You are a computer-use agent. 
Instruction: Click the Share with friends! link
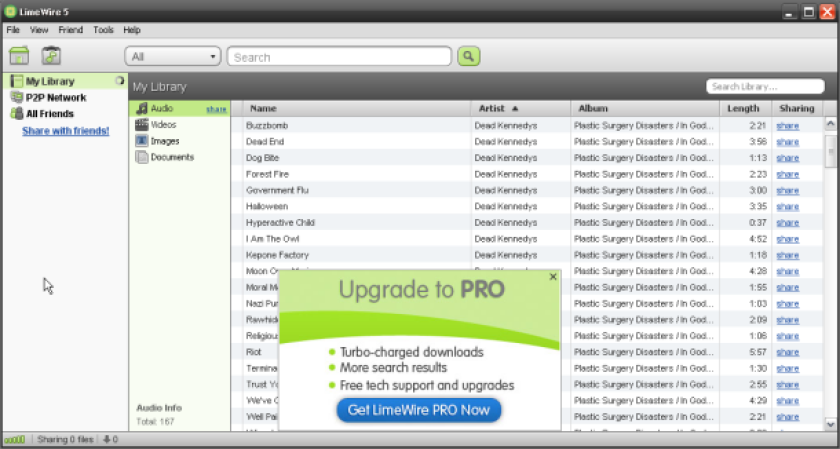click(x=65, y=131)
